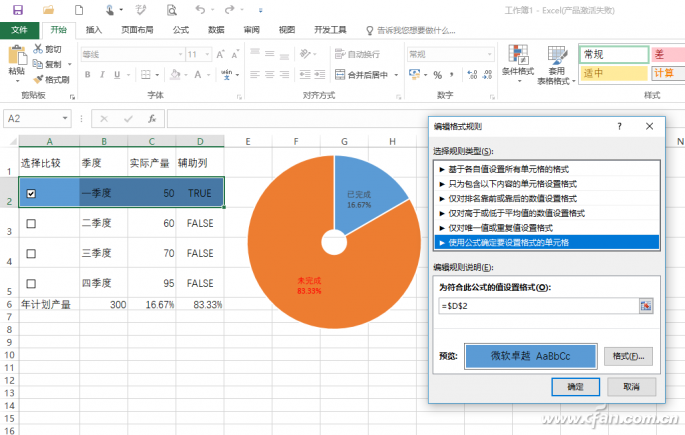
Task: Click the Orientation text angle icon
Action: tap(305, 54)
